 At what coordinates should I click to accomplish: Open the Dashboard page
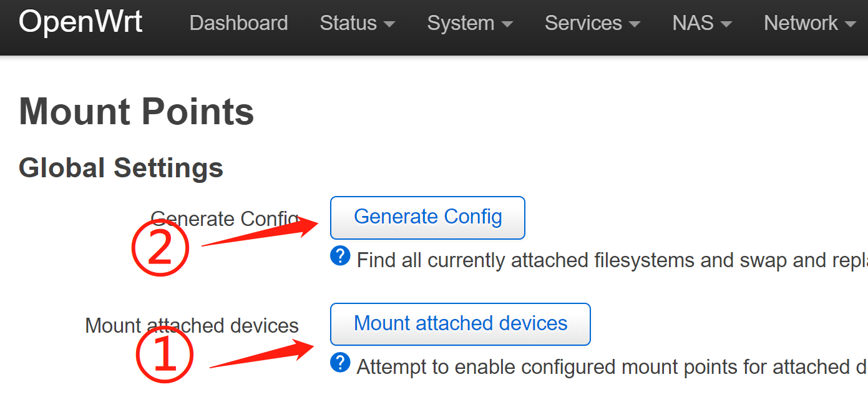pyautogui.click(x=238, y=23)
